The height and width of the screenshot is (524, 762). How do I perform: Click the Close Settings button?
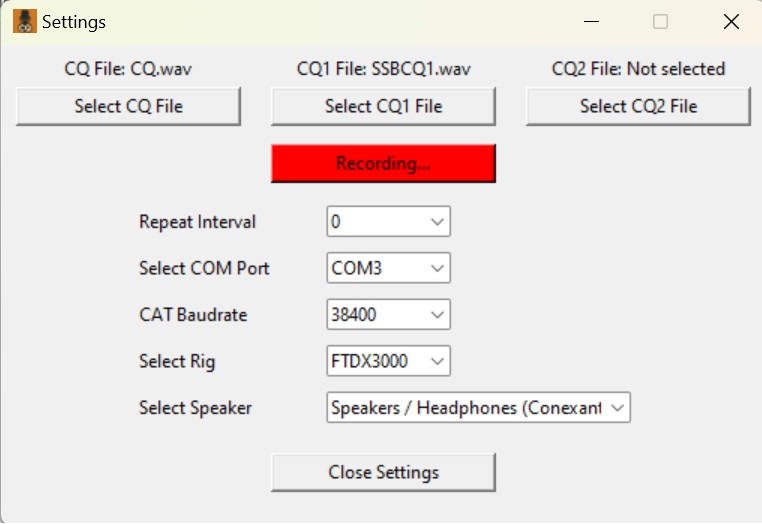click(383, 472)
